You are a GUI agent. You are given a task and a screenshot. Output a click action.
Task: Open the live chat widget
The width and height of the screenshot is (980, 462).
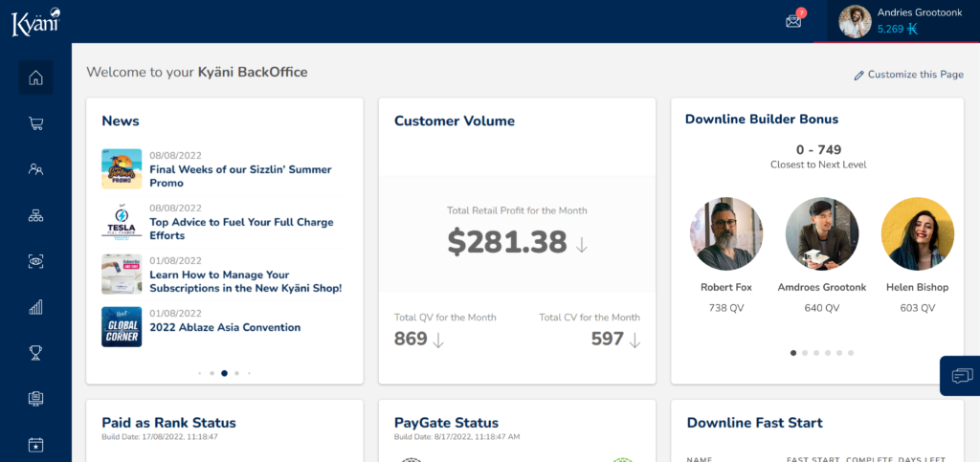[960, 376]
